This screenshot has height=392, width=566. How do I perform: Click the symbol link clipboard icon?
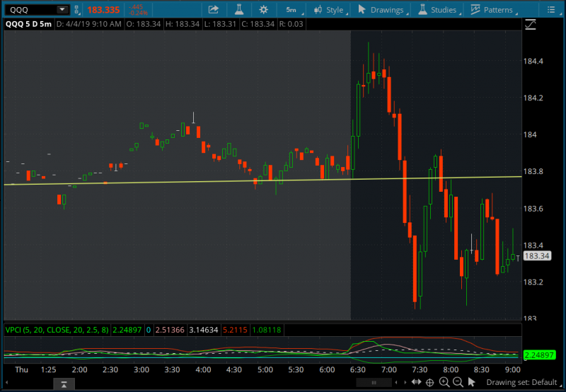77,10
